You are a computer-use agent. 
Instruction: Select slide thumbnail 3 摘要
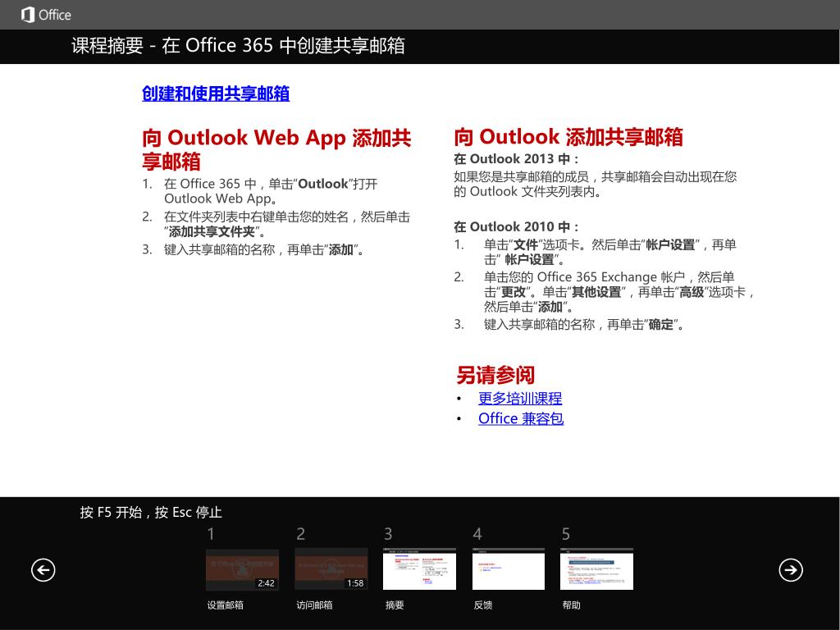pyautogui.click(x=419, y=569)
